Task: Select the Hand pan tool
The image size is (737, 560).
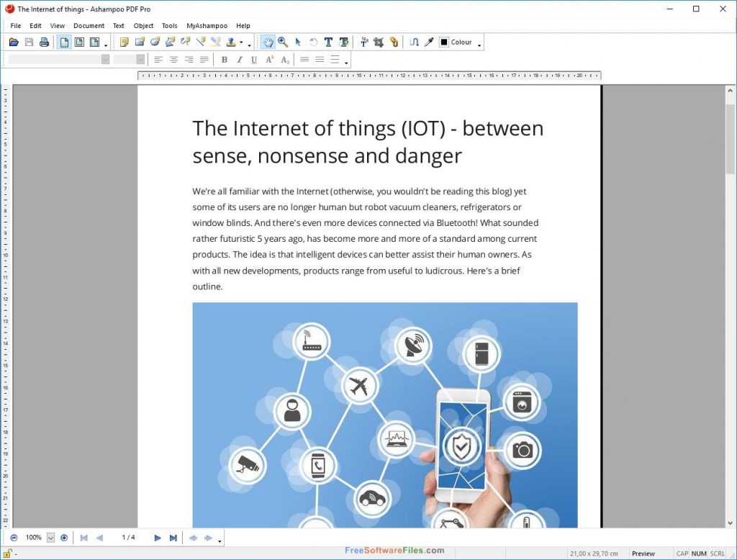Action: click(268, 42)
